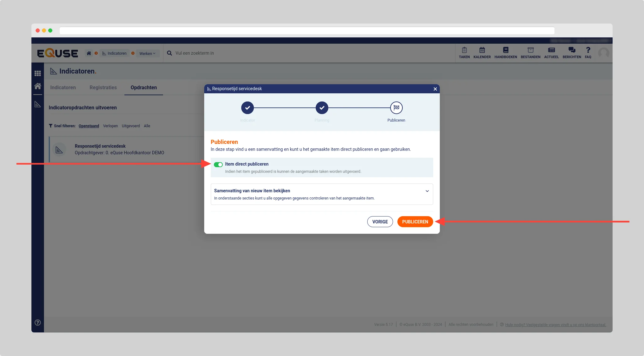Click the apps grid icon in sidebar
This screenshot has height=356, width=644.
[x=38, y=73]
